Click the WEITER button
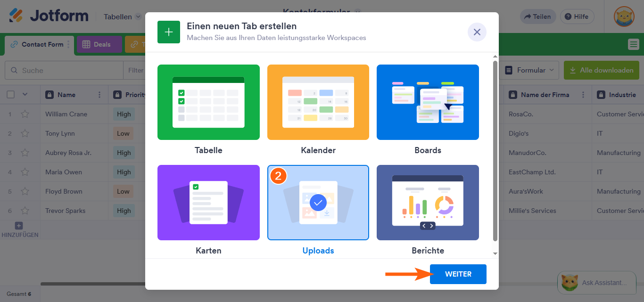 458,274
